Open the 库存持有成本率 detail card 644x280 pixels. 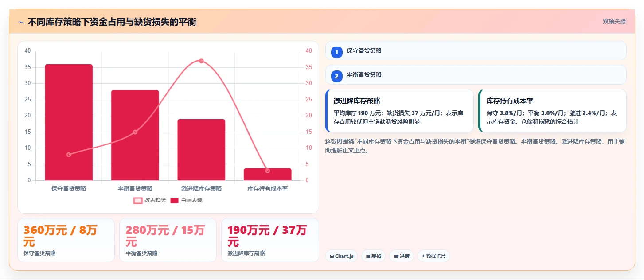(552, 111)
